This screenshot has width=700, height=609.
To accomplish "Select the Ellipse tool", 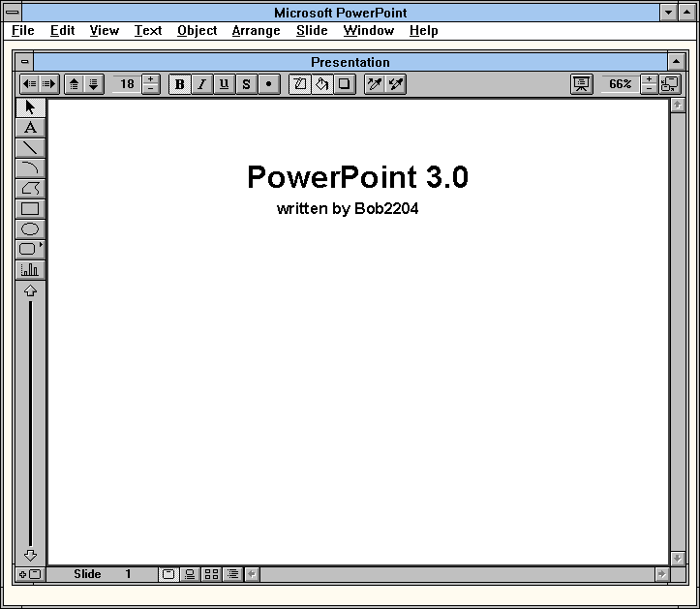I will point(30,229).
